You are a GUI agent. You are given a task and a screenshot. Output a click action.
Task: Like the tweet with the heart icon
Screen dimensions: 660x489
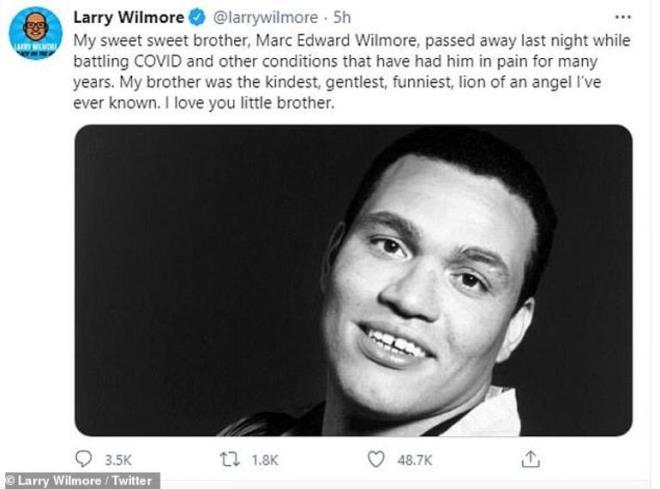click(376, 459)
